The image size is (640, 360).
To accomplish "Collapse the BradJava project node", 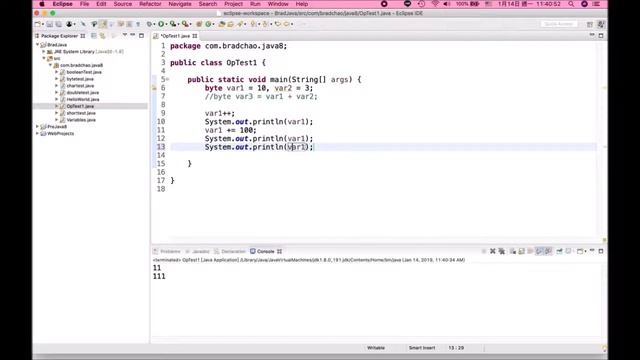I will 38,44.
